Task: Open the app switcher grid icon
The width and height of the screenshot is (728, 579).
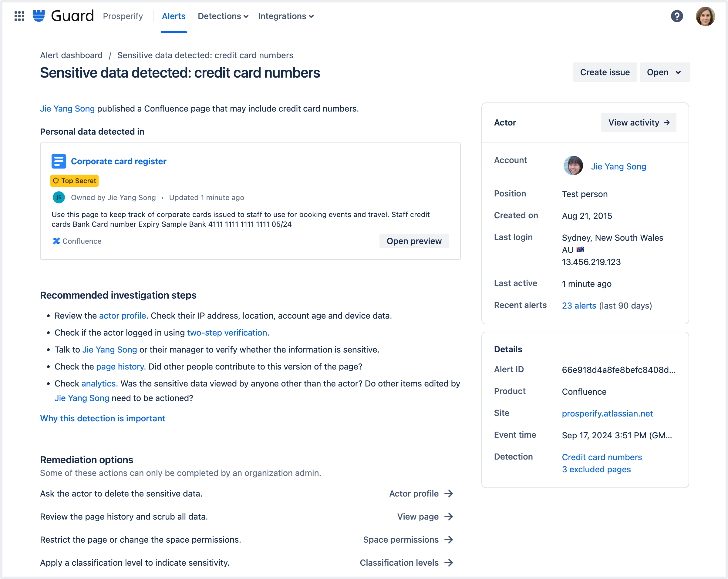Action: (x=19, y=16)
